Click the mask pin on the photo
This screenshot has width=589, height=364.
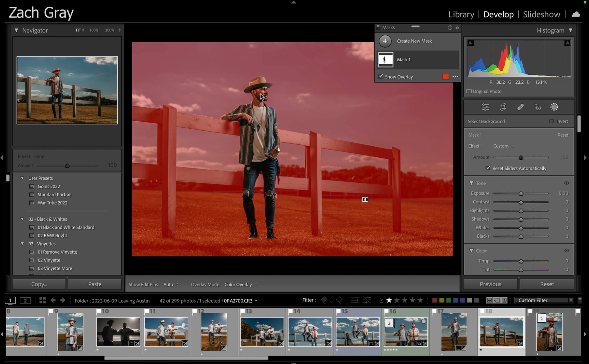(365, 199)
